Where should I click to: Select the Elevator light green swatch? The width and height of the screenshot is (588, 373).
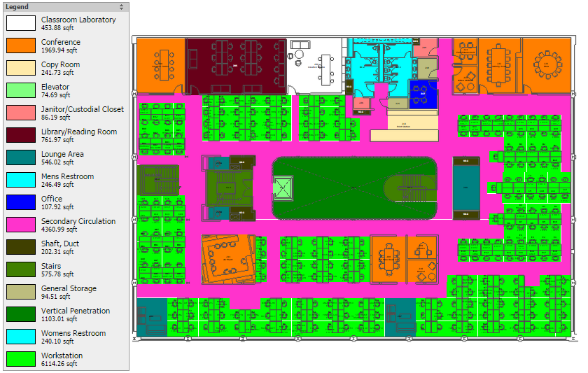pos(21,90)
